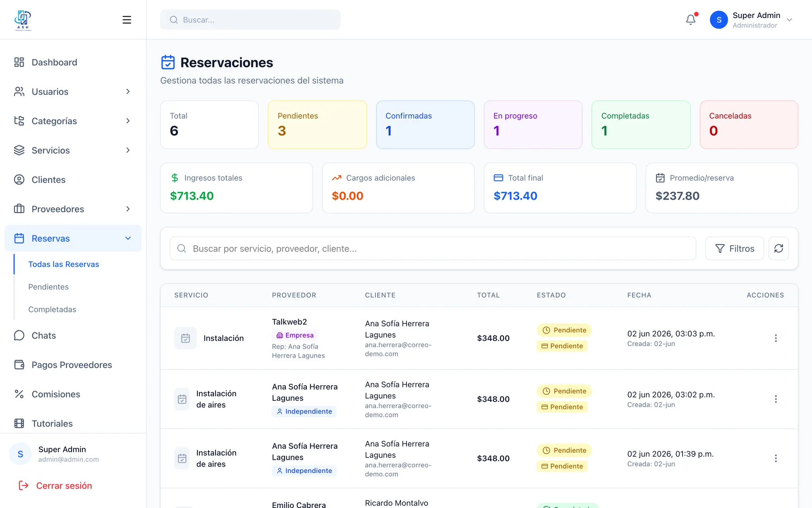The width and height of the screenshot is (812, 508).
Task: Click the FECHA column header
Action: pos(639,295)
